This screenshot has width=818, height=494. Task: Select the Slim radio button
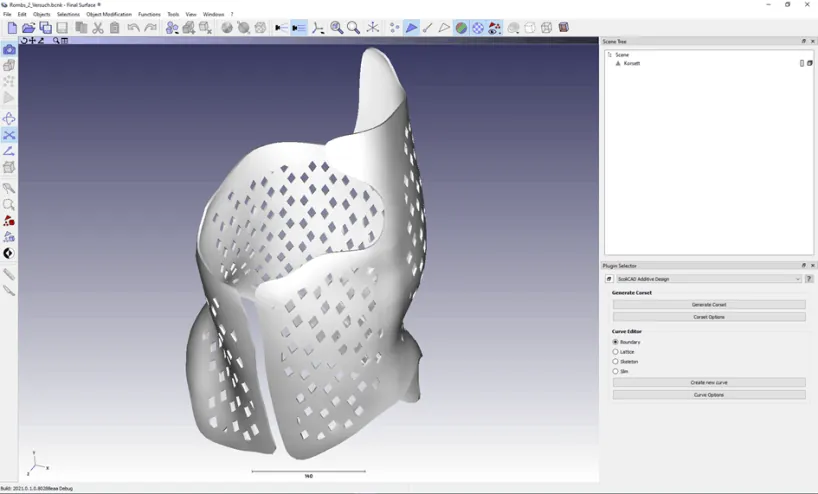[616, 371]
